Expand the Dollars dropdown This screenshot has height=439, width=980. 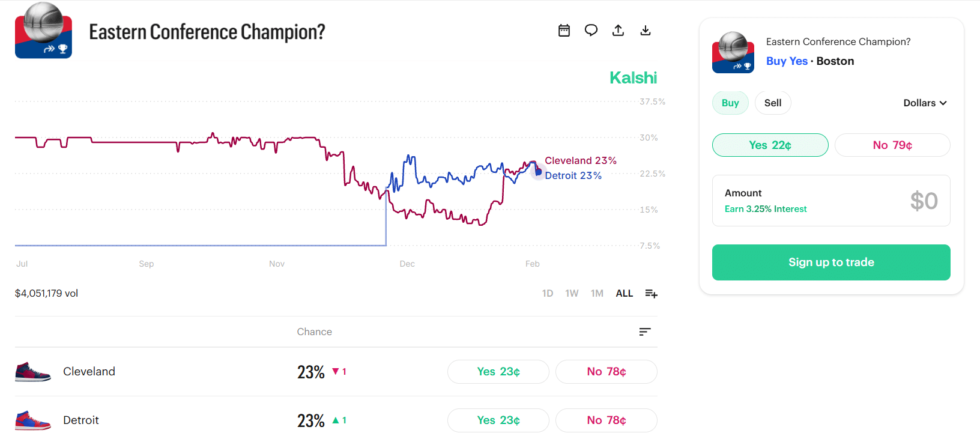(x=925, y=103)
